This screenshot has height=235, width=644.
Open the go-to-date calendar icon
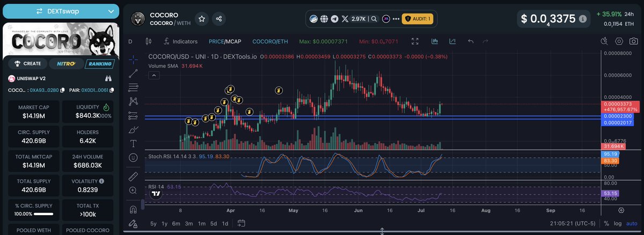tap(241, 224)
